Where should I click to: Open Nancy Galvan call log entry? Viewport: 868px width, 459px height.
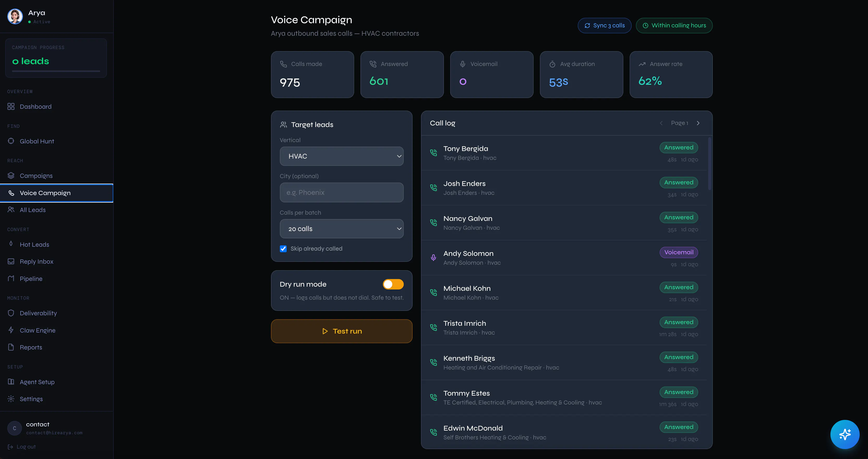[564, 223]
